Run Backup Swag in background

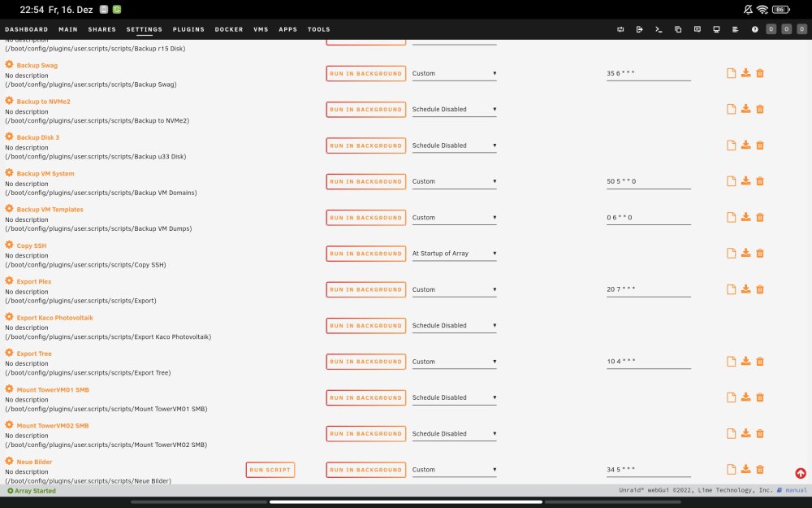[x=366, y=74]
